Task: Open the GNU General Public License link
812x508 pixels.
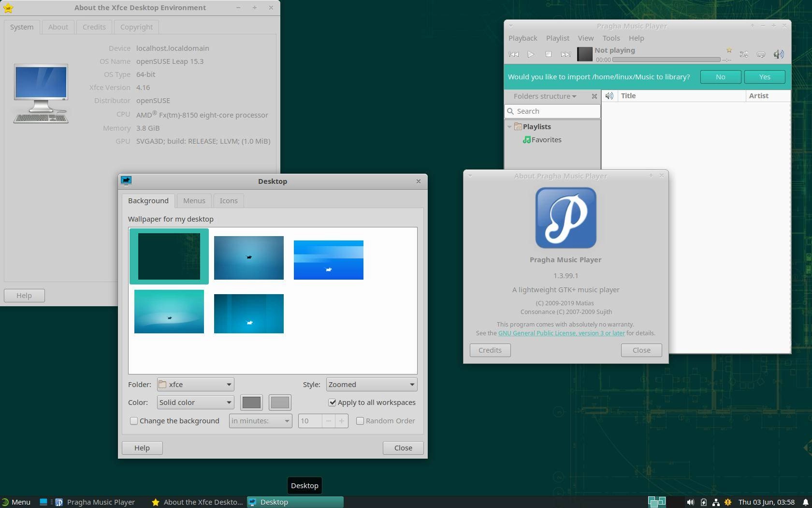Action: [x=562, y=333]
